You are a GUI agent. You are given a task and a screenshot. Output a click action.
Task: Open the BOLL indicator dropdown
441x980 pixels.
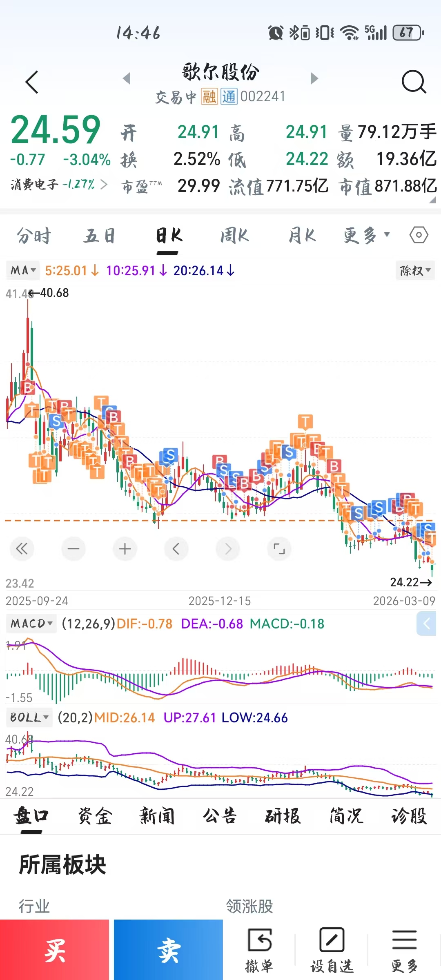29,717
